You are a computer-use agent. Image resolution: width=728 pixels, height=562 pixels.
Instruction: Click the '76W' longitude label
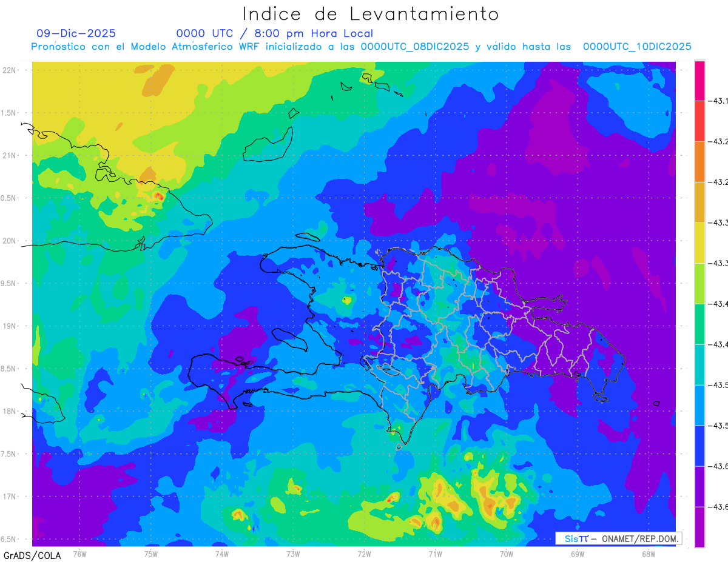79,554
